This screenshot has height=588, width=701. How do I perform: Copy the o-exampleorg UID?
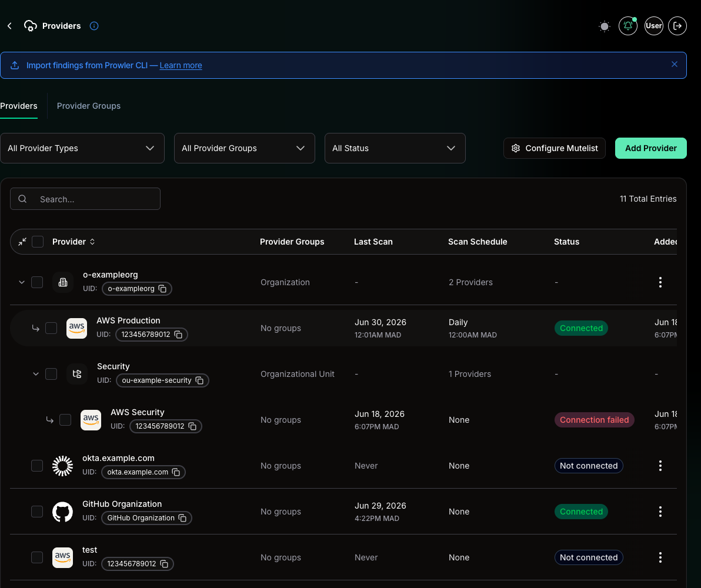163,289
